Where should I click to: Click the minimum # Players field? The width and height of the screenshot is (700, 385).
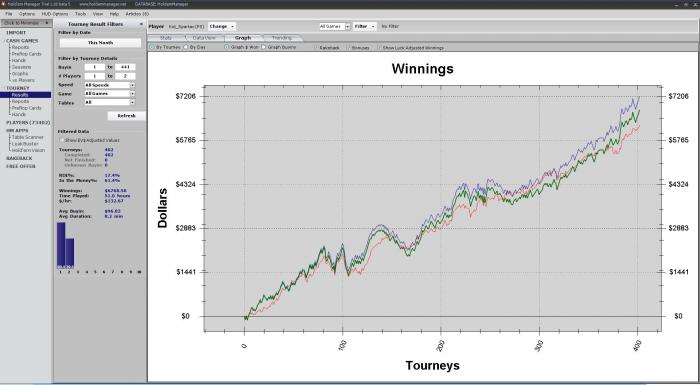click(x=95, y=76)
